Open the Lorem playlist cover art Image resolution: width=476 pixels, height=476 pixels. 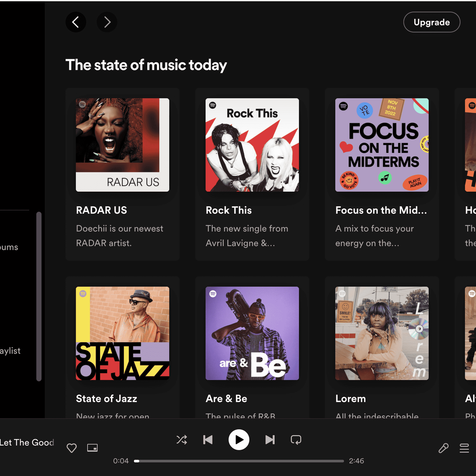(x=382, y=333)
